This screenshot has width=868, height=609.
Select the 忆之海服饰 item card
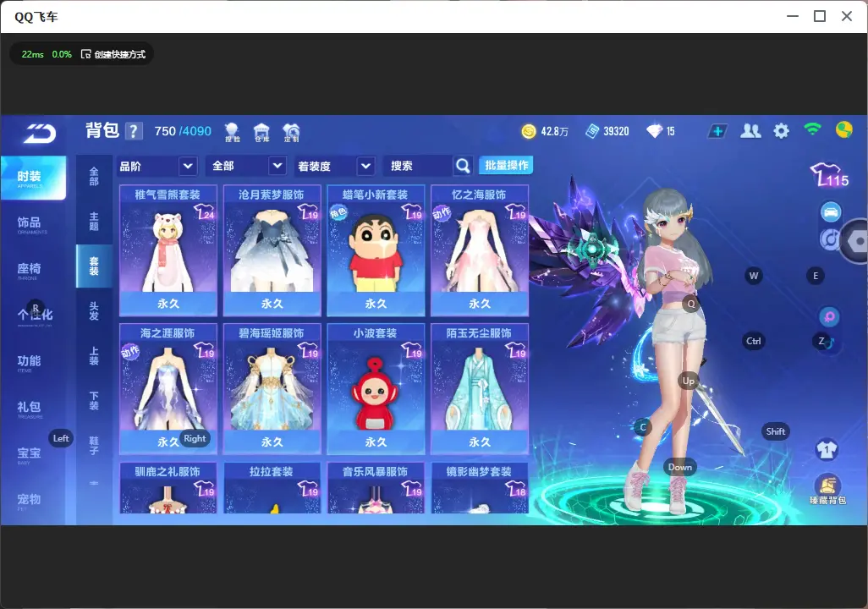point(480,250)
